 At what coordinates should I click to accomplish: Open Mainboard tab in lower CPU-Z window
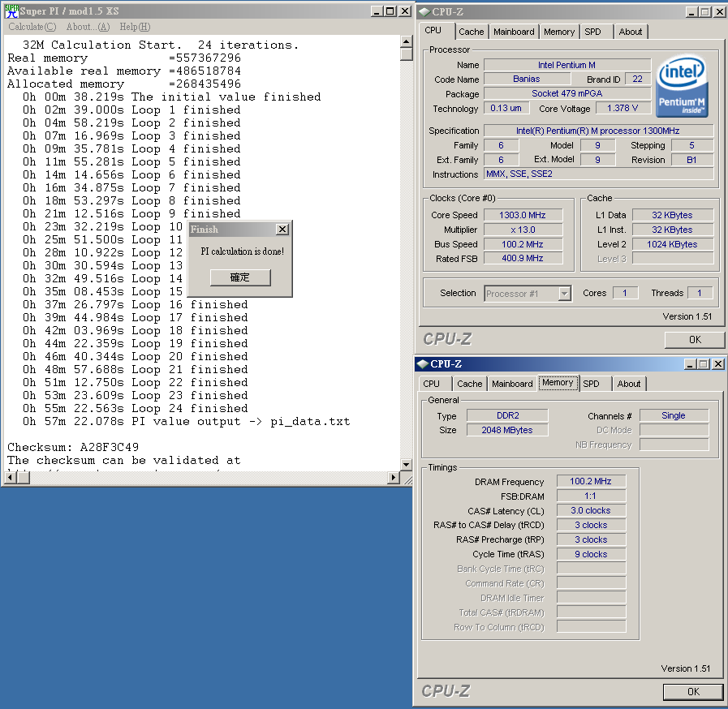(512, 384)
